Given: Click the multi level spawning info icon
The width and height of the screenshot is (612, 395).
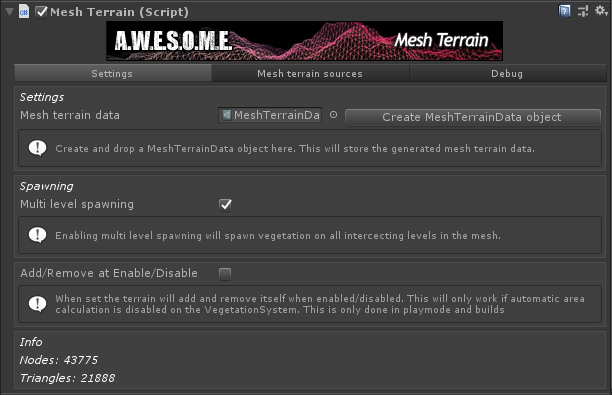Looking at the screenshot, I should (37, 235).
